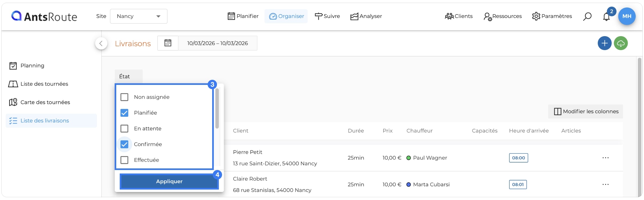Open the Planifier menu
This screenshot has height=200, width=644.
pos(243,16)
